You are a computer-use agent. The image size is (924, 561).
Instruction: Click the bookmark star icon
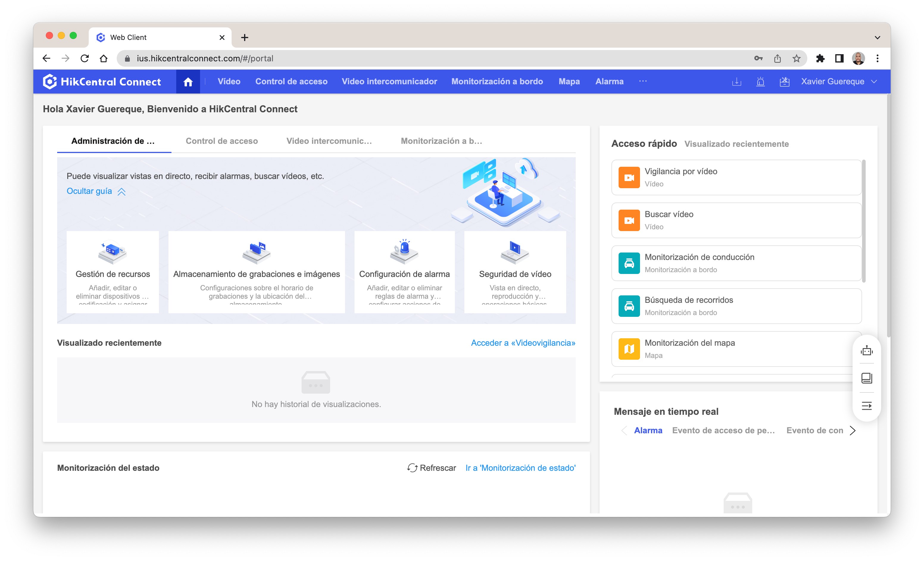click(797, 58)
